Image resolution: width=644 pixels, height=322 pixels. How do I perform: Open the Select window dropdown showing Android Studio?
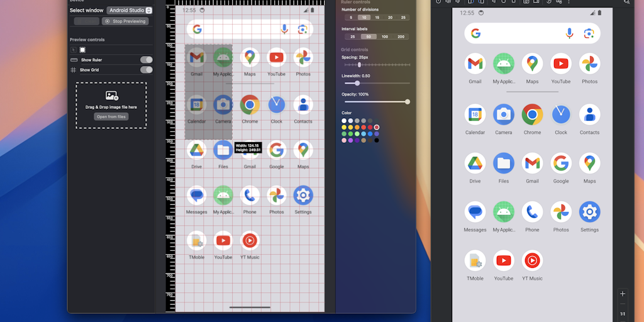130,10
